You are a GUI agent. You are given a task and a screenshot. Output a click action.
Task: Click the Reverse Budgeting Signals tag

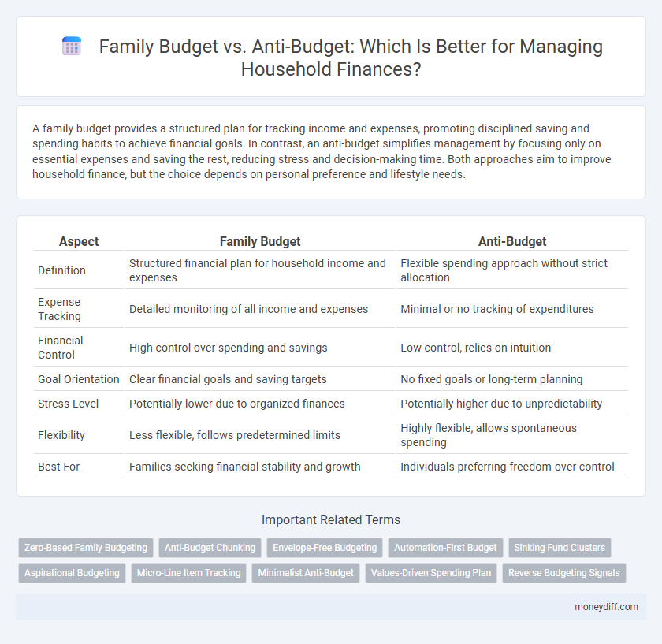(564, 573)
